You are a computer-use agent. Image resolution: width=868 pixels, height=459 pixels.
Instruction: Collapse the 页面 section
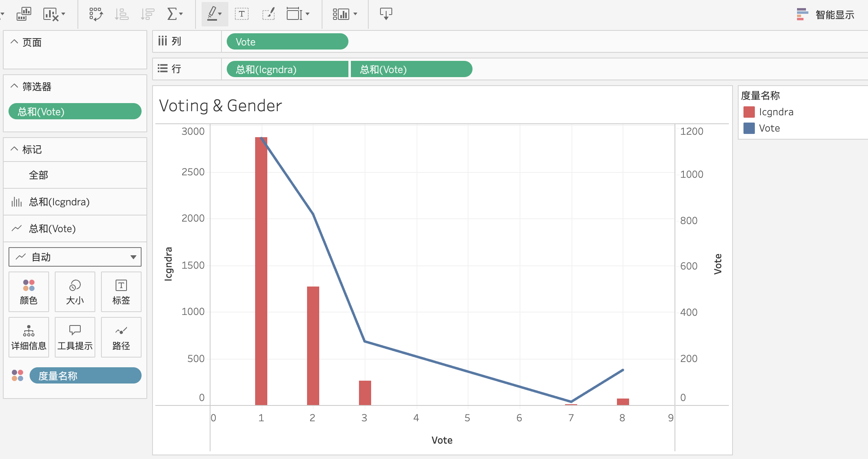click(x=14, y=42)
